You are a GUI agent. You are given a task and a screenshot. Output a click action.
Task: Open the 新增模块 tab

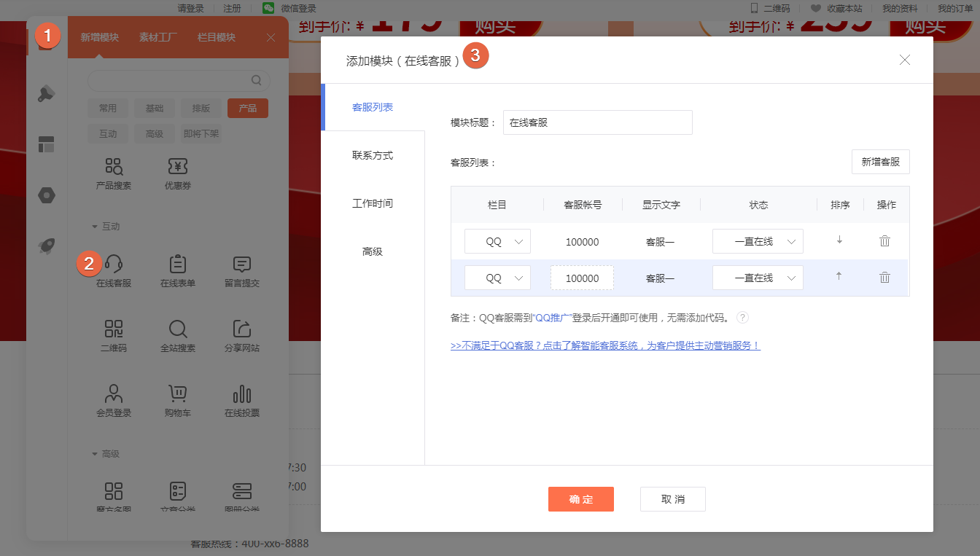pos(100,37)
